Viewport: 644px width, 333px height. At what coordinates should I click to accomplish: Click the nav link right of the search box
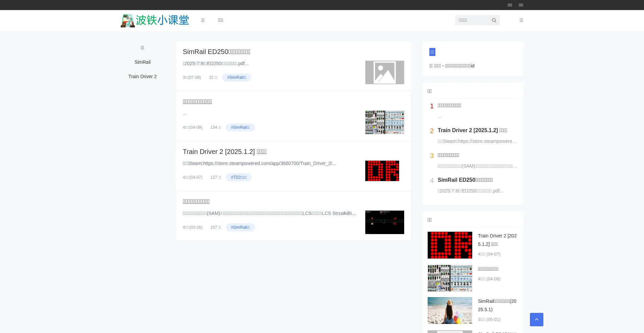tap(521, 20)
